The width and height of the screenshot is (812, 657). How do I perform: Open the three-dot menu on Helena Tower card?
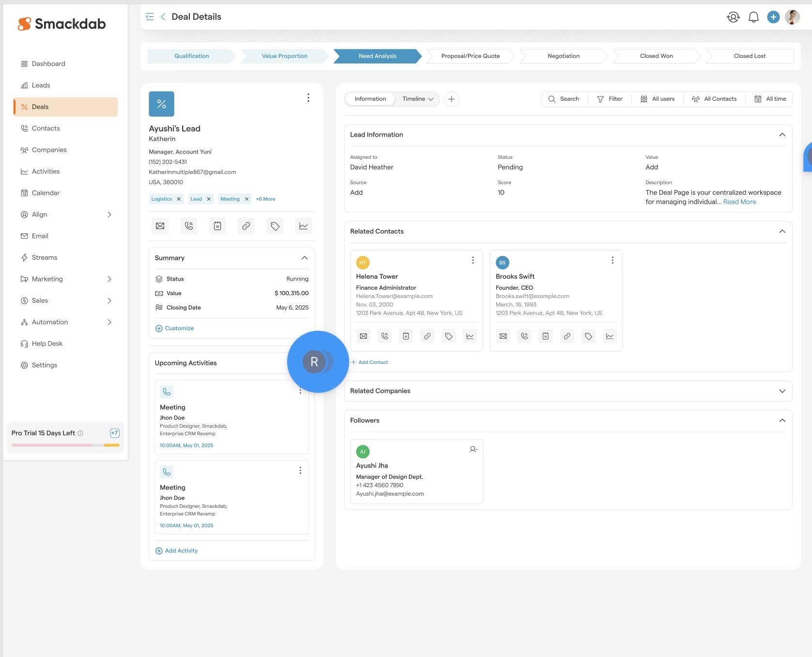coord(473,260)
